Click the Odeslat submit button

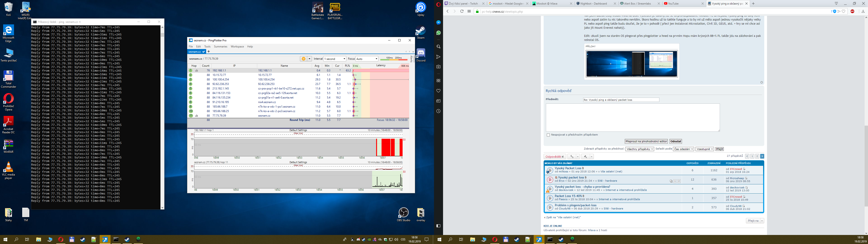pos(676,142)
